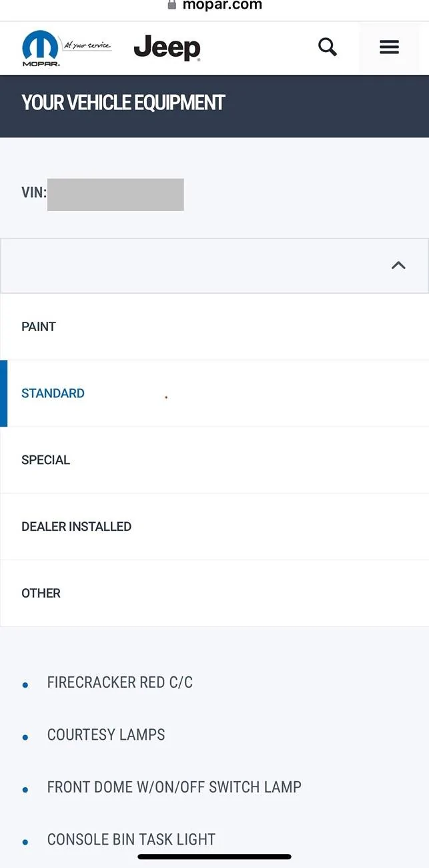
Task: Click the CONSOLE BIN TASK LIGHT item
Action: tap(131, 839)
